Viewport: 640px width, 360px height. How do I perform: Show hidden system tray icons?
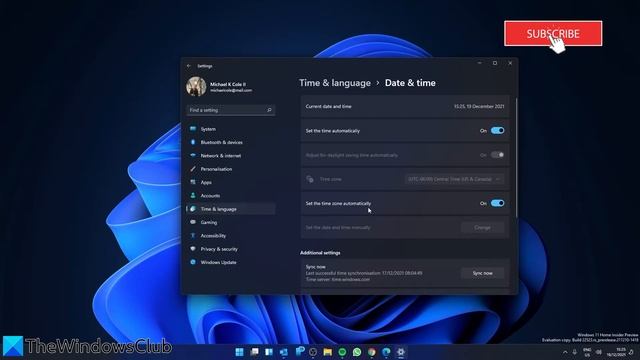tap(565, 352)
